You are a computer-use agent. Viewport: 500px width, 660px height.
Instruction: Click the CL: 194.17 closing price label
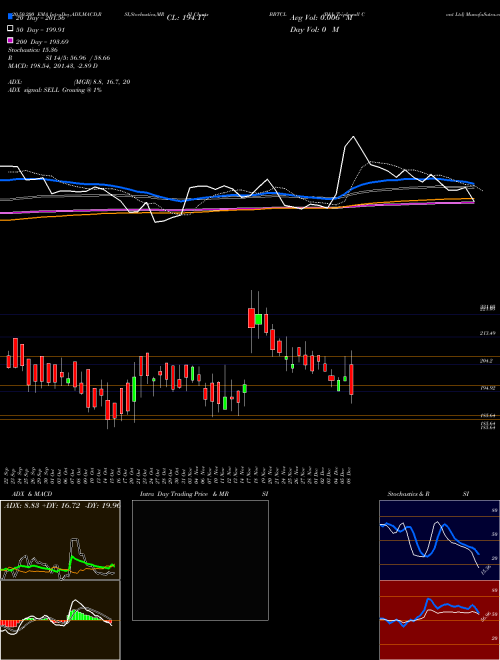click(186, 18)
